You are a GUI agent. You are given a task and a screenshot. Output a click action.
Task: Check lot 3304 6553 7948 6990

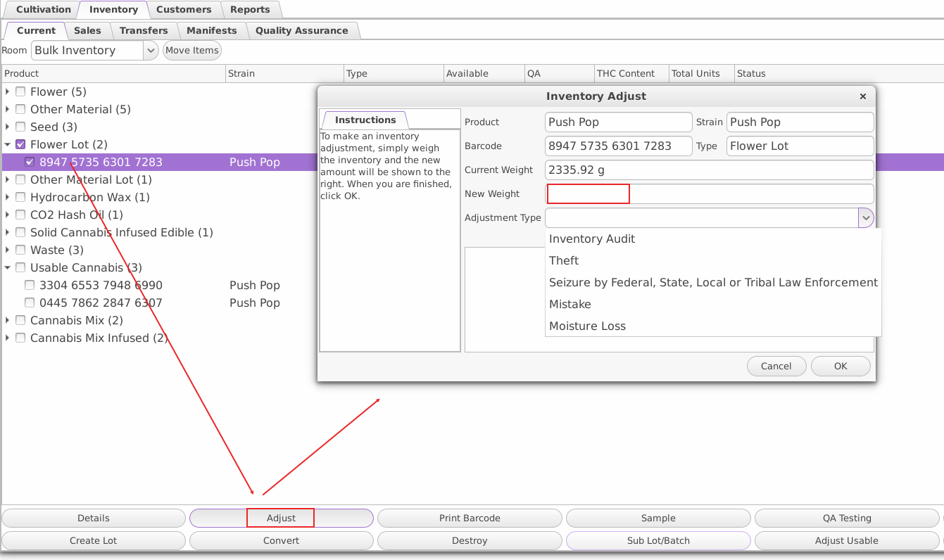(29, 284)
